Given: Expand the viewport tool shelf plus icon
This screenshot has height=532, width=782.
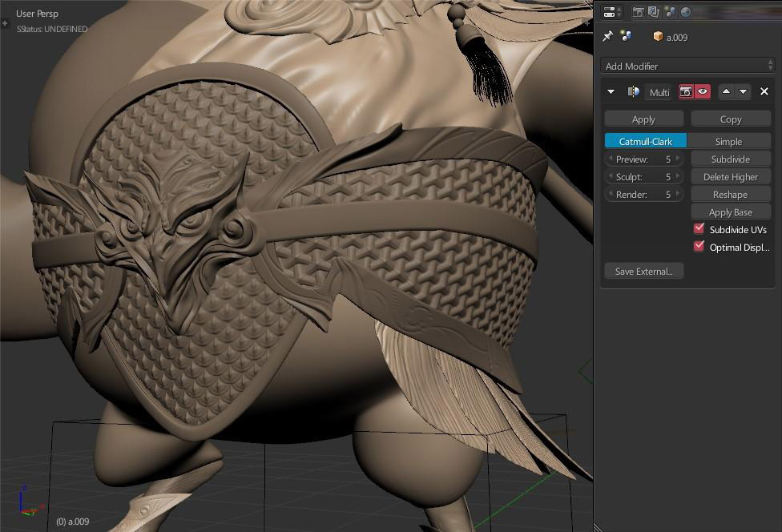Looking at the screenshot, I should pyautogui.click(x=5, y=22).
